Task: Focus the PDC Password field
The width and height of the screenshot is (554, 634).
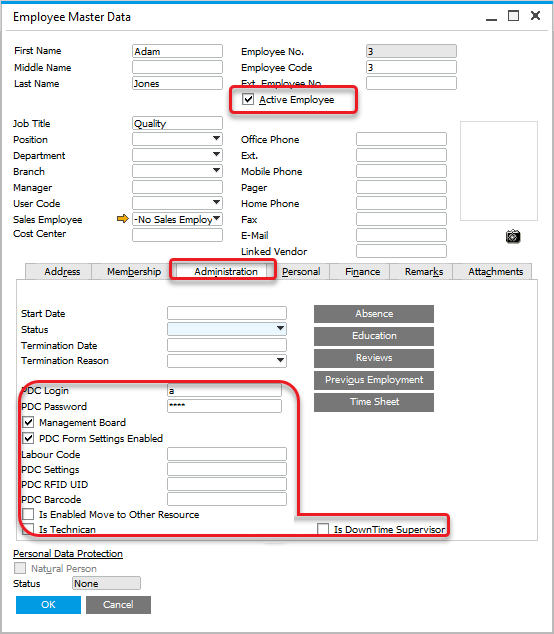Action: (x=224, y=406)
